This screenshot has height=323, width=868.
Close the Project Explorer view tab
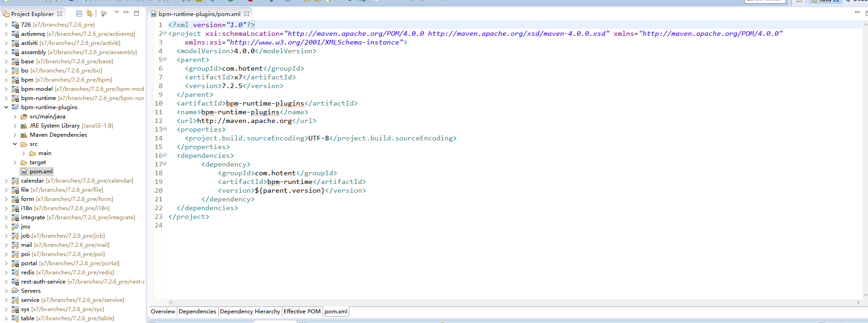(x=60, y=14)
